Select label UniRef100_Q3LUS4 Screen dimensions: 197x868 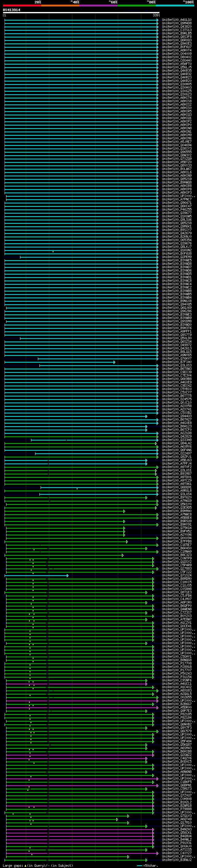coord(177,494)
